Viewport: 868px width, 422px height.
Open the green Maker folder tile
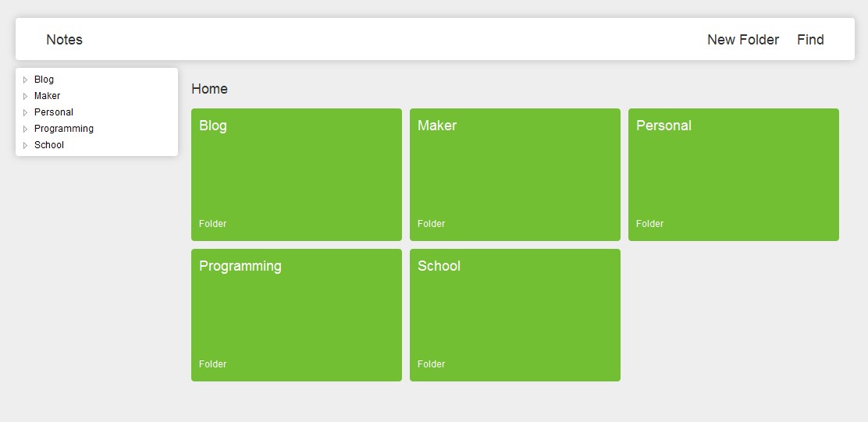[515, 175]
